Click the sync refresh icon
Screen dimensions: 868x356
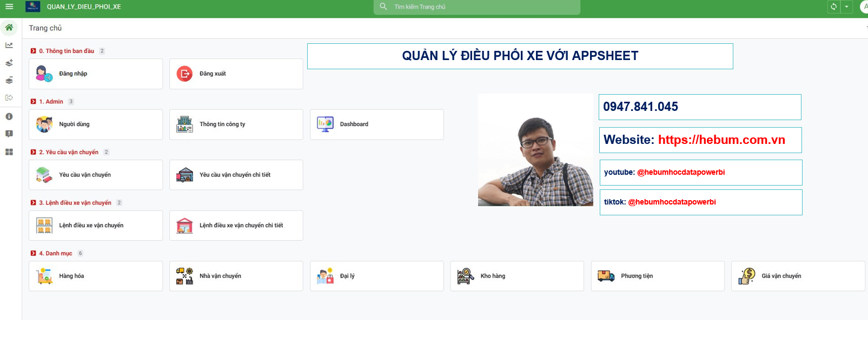click(833, 6)
